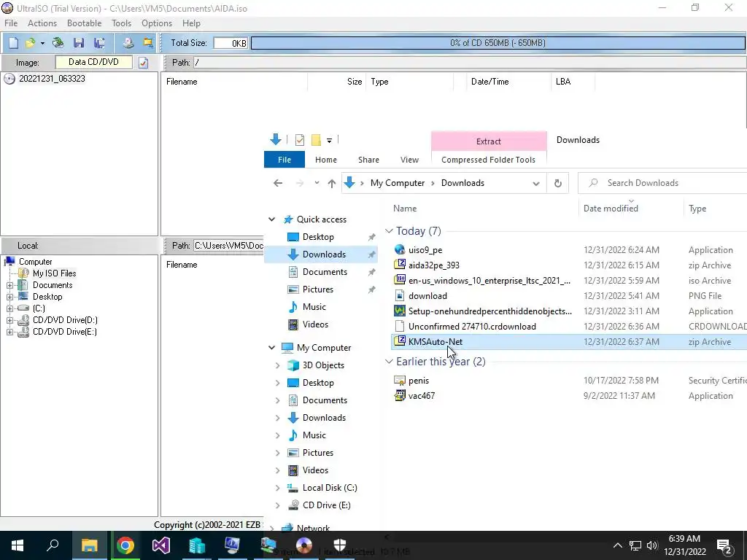Screen dimensions: 747x560
Task: Open Explorer File tab
Action: tap(285, 160)
